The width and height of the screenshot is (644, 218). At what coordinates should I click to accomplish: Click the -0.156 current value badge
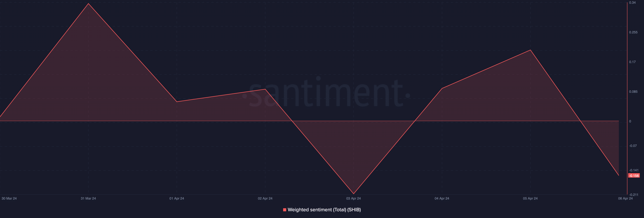[634, 176]
